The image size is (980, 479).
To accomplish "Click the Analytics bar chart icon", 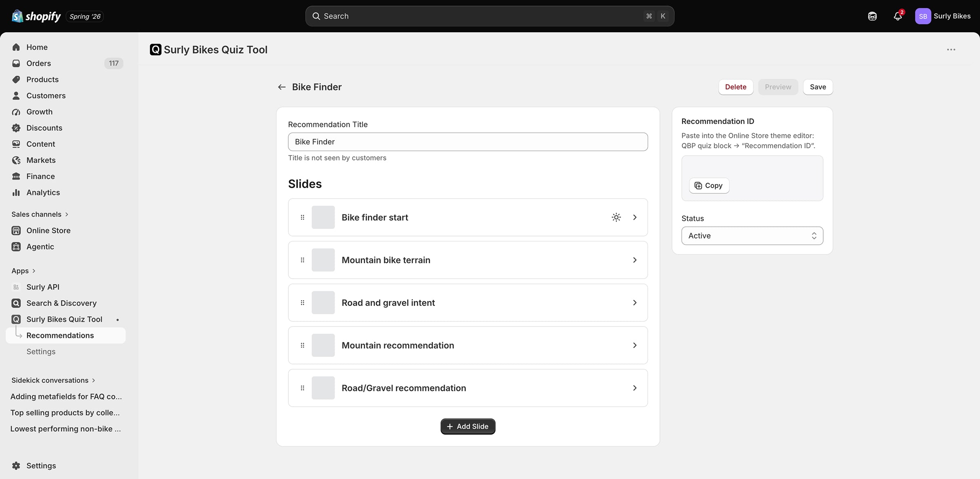I will coord(16,193).
